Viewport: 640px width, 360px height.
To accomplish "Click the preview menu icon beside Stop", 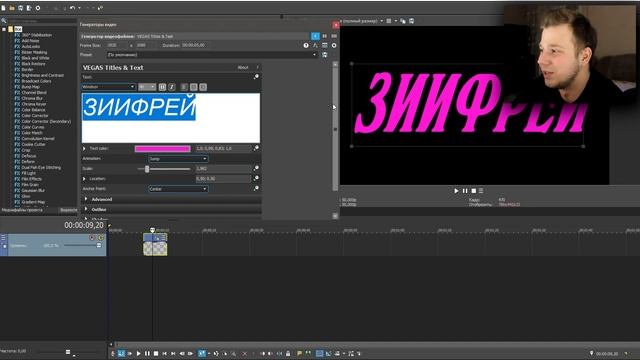I will tap(481, 191).
